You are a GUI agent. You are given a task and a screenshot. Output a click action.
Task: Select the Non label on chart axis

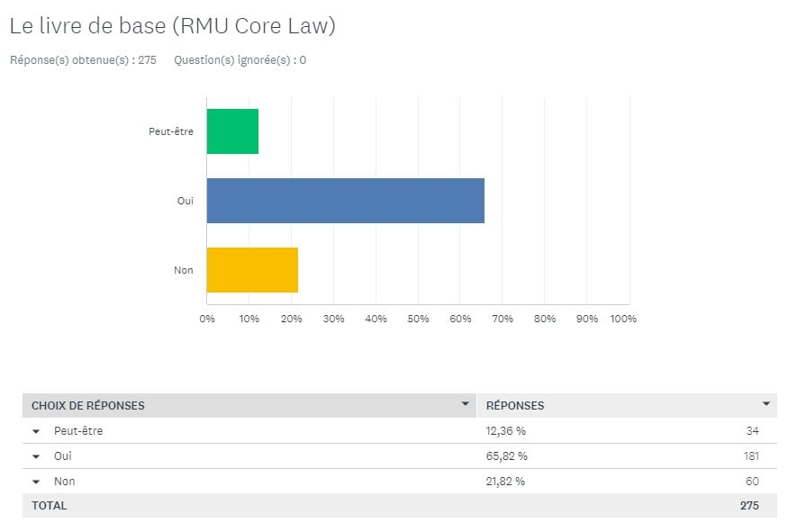(x=183, y=270)
